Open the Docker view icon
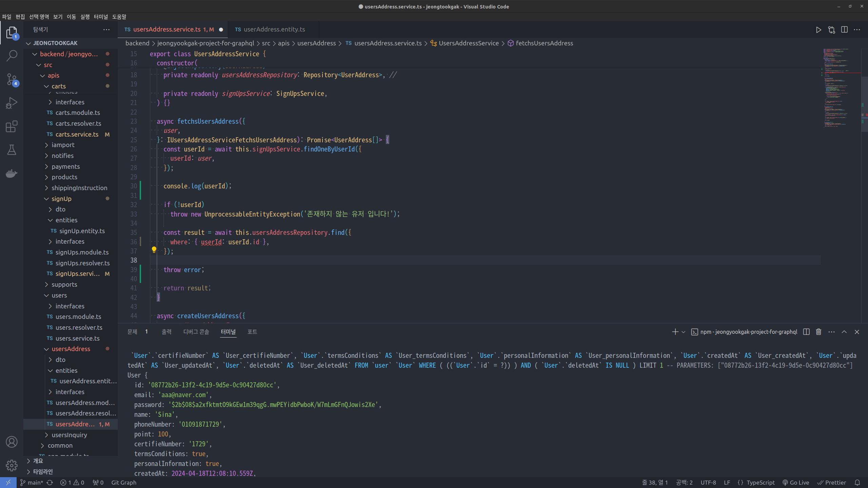 click(x=12, y=174)
